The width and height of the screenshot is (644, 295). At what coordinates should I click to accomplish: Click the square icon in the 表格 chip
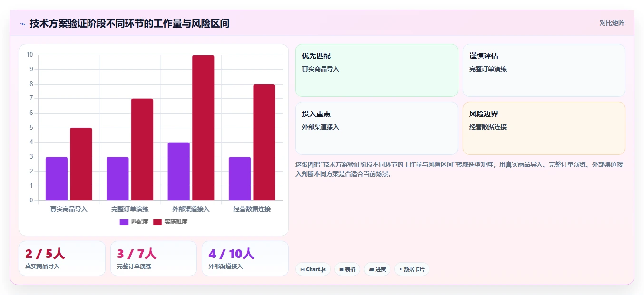coord(341,269)
